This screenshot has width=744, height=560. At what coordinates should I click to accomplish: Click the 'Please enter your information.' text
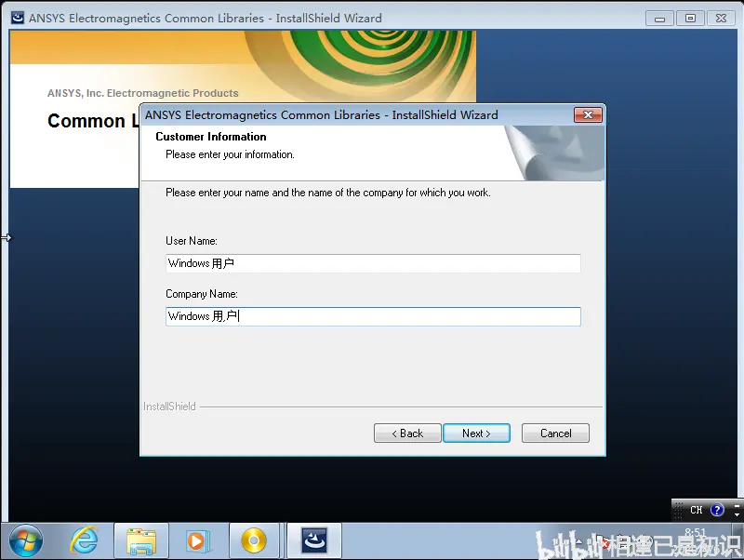[x=230, y=154]
